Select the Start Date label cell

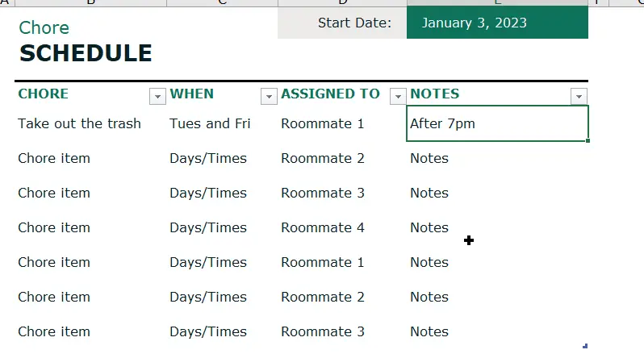pos(342,23)
